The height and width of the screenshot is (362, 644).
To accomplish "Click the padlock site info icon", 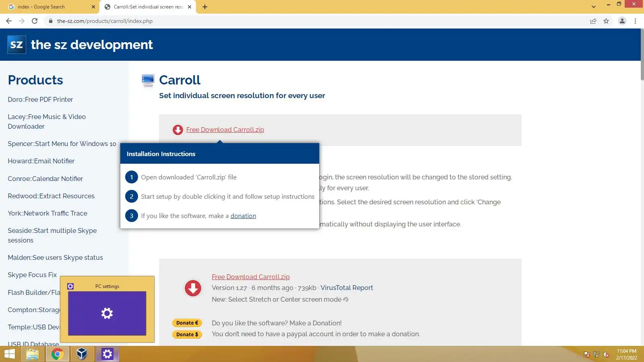I will (x=50, y=21).
